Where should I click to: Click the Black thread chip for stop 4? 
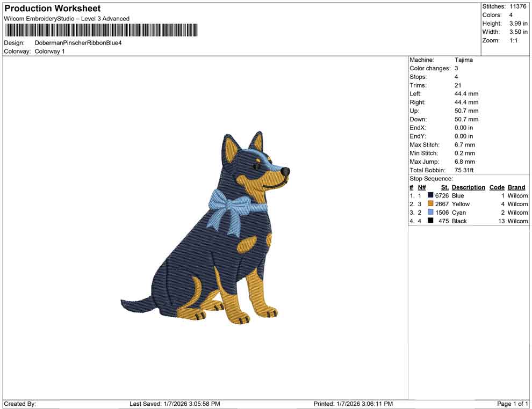429,221
